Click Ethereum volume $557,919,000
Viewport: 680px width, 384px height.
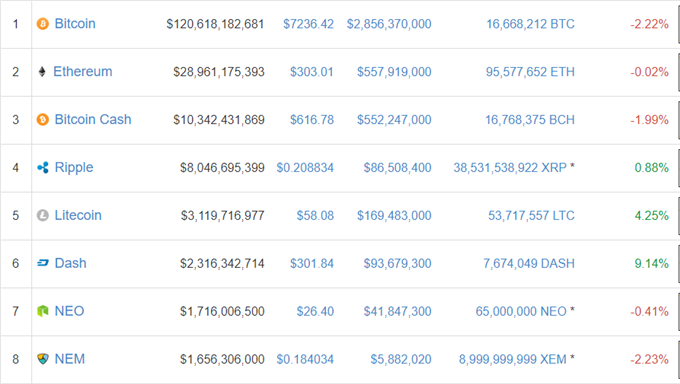pyautogui.click(x=394, y=72)
